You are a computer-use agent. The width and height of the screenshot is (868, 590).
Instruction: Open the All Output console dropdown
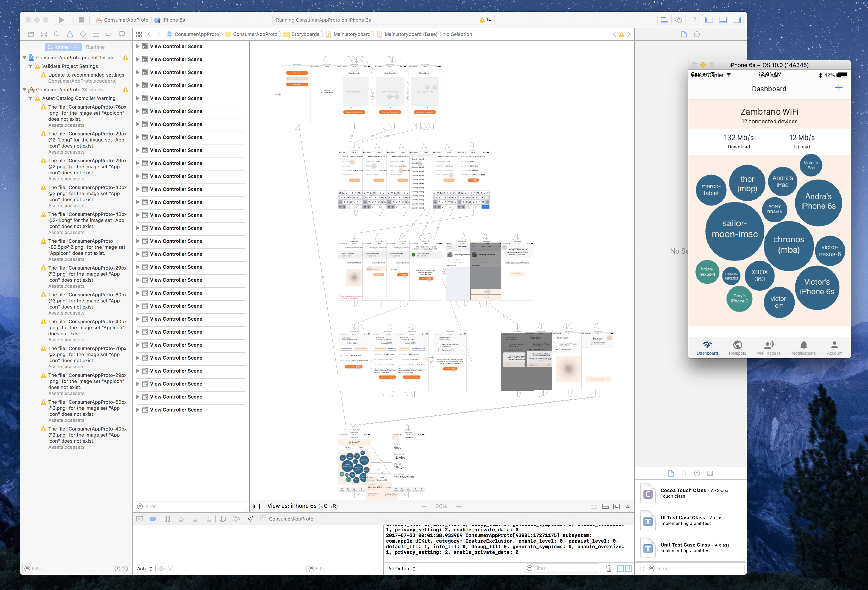401,569
